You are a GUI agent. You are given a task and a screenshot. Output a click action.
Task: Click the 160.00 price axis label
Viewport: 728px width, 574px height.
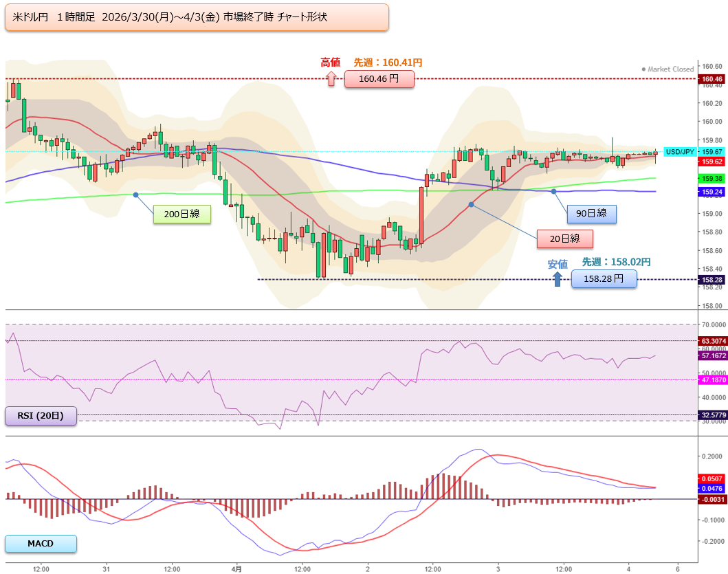(x=712, y=122)
